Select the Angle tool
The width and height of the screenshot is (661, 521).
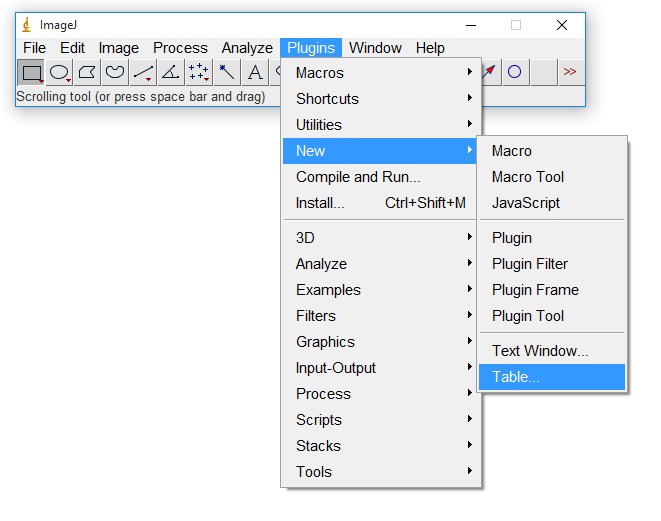171,72
